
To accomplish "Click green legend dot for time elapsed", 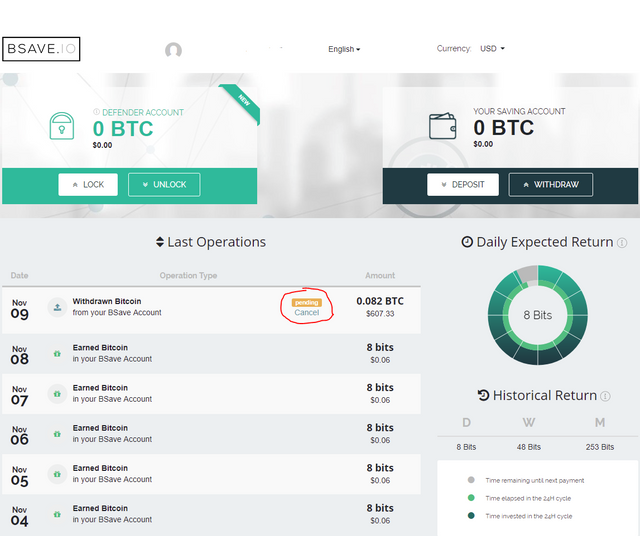I will tap(471, 498).
